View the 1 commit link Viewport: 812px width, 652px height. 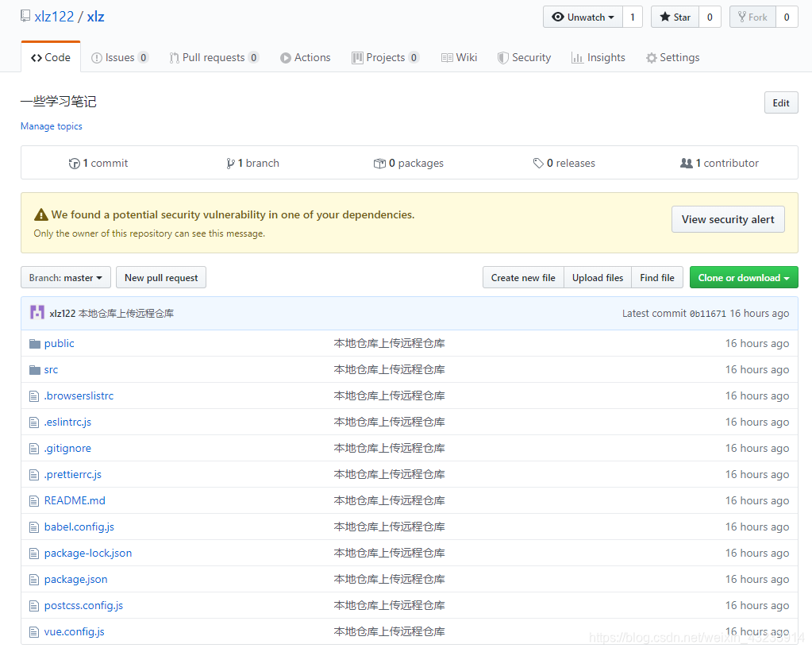[98, 164]
